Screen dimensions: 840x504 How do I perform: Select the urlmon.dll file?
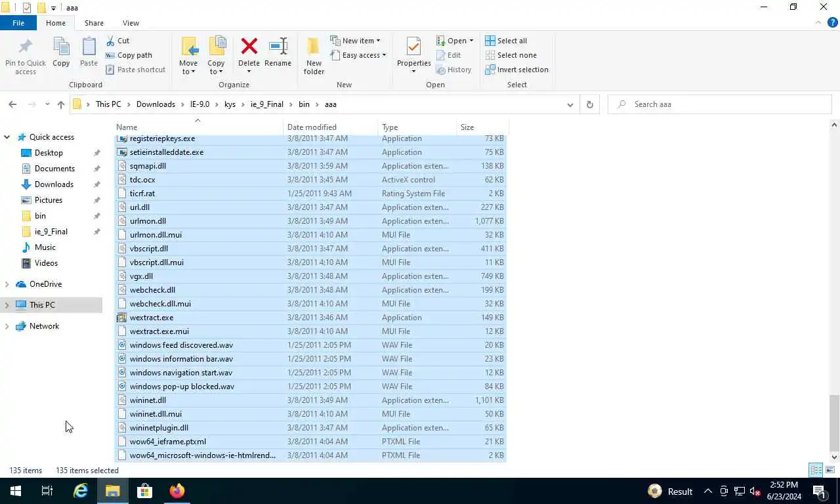310,221
